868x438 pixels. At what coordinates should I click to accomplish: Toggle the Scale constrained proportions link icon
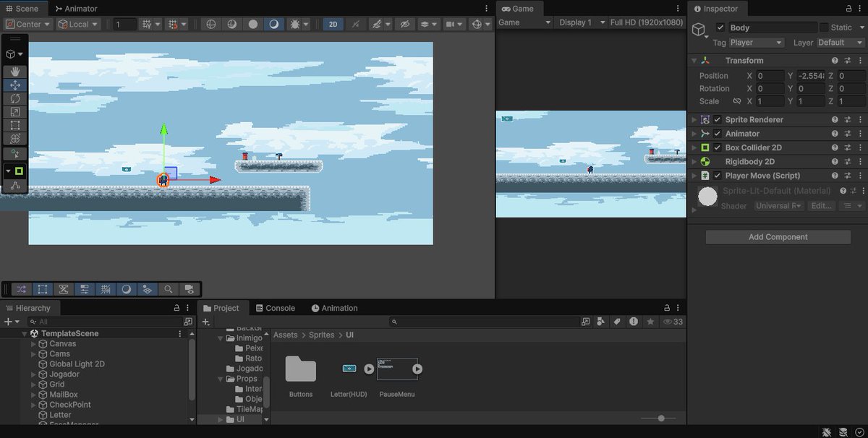point(737,101)
